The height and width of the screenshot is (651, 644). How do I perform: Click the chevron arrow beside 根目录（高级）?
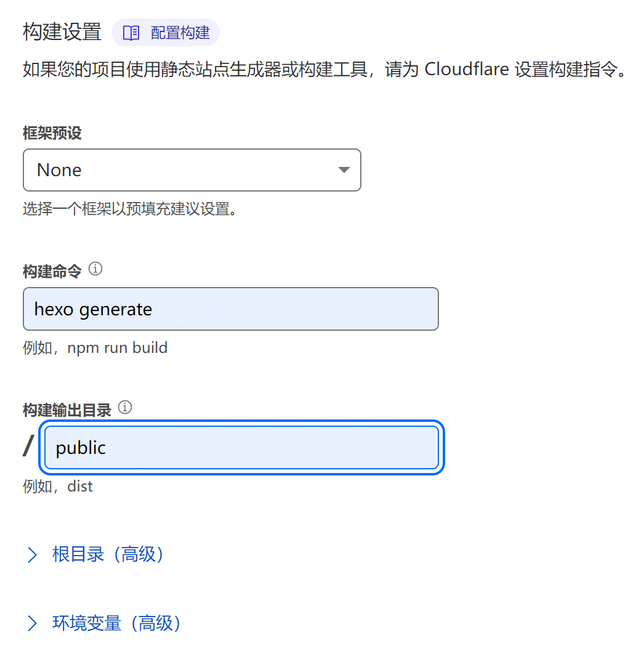point(32,555)
